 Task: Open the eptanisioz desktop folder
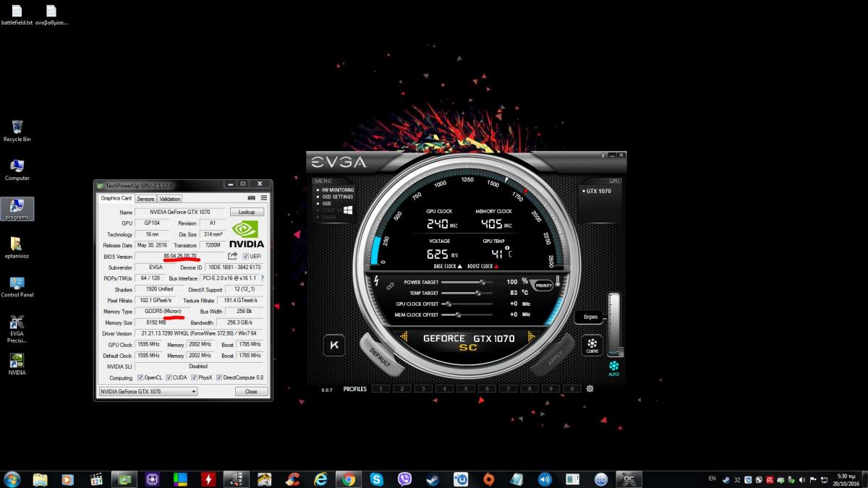pyautogui.click(x=17, y=248)
